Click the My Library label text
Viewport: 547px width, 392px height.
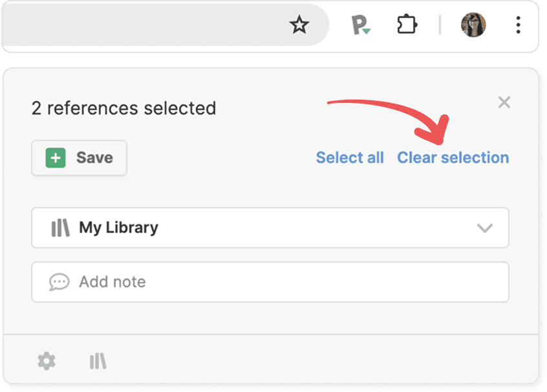(118, 228)
